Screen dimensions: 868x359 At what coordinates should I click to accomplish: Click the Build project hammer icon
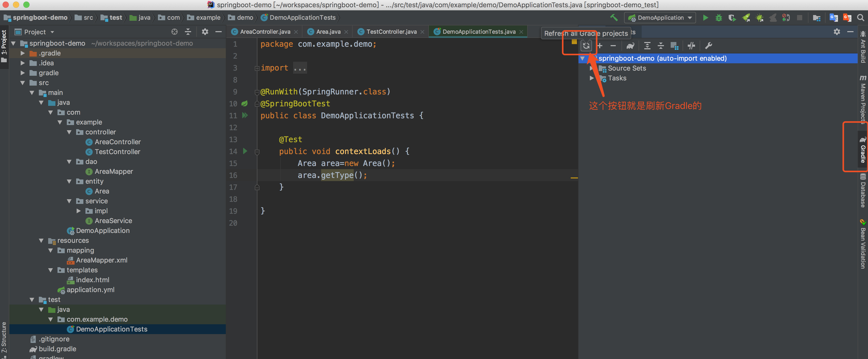[614, 18]
